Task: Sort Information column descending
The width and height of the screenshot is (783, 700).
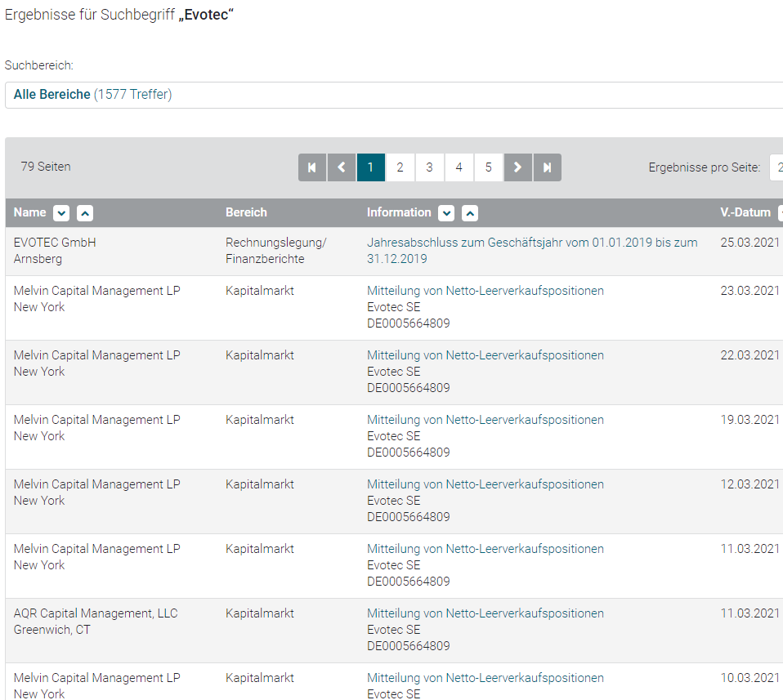Action: click(446, 213)
